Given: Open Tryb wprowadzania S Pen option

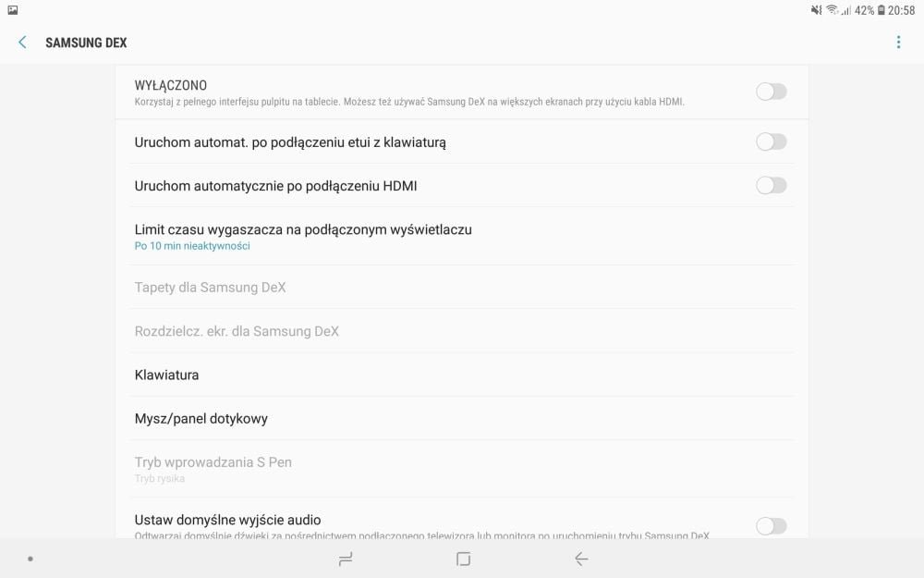Looking at the screenshot, I should [462, 469].
